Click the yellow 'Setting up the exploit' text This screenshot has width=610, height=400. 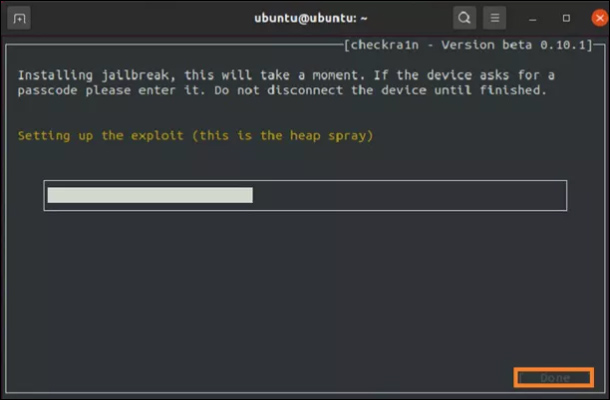point(195,135)
